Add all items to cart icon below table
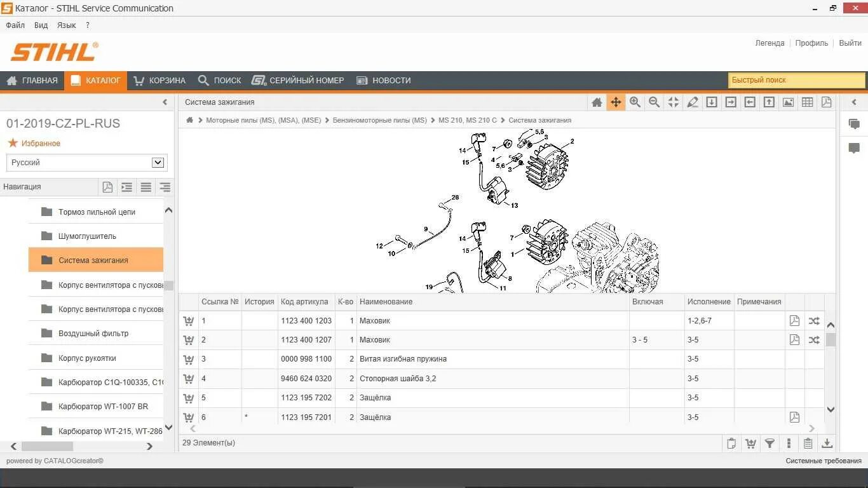This screenshot has width=868, height=488. (x=750, y=444)
